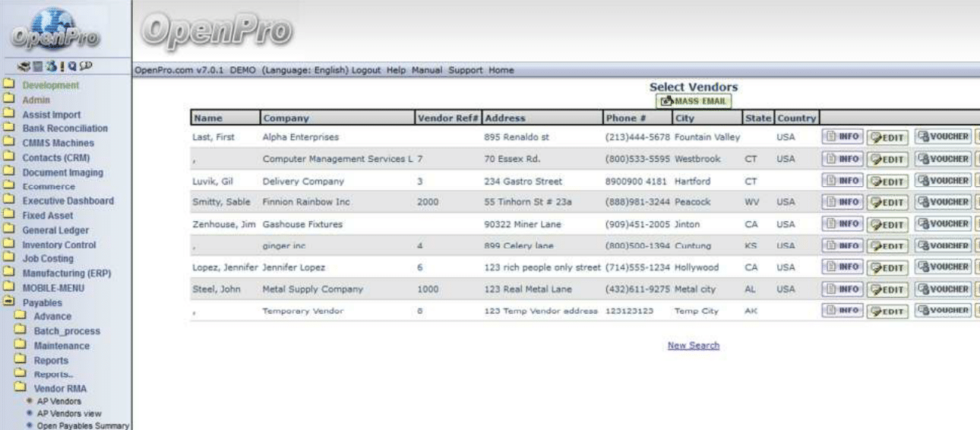Open the Payables folder icon
The height and width of the screenshot is (430, 980).
point(8,302)
